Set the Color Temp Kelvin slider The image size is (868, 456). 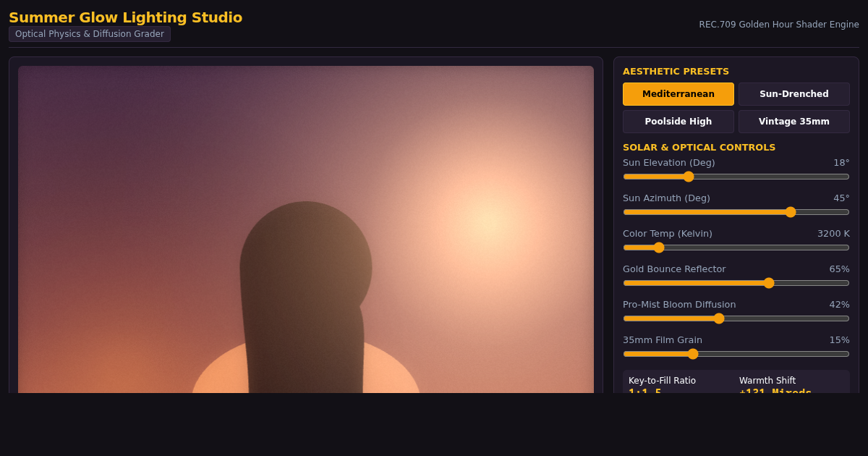[x=736, y=248]
